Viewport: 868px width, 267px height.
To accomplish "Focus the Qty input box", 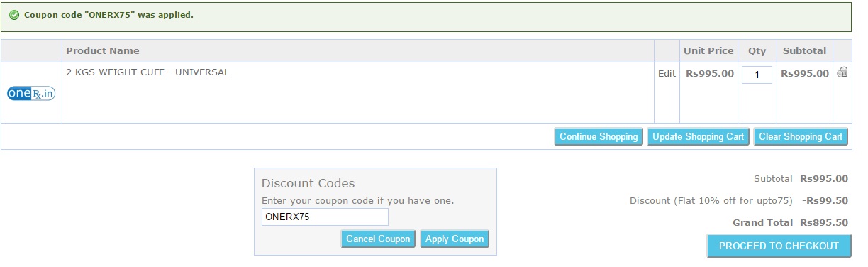I will pyautogui.click(x=757, y=75).
